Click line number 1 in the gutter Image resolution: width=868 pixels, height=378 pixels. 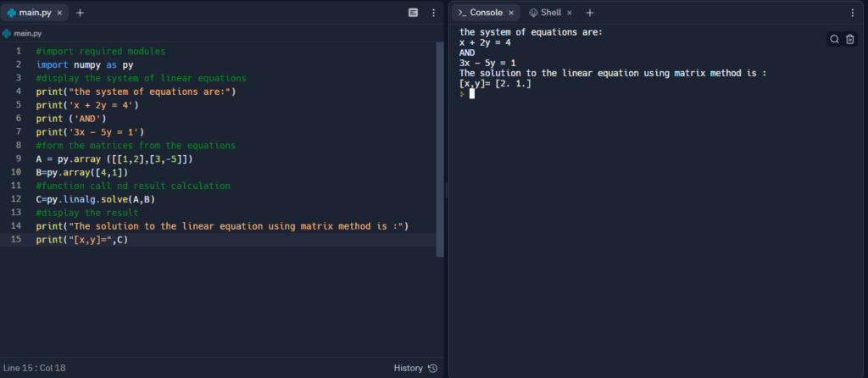point(19,52)
